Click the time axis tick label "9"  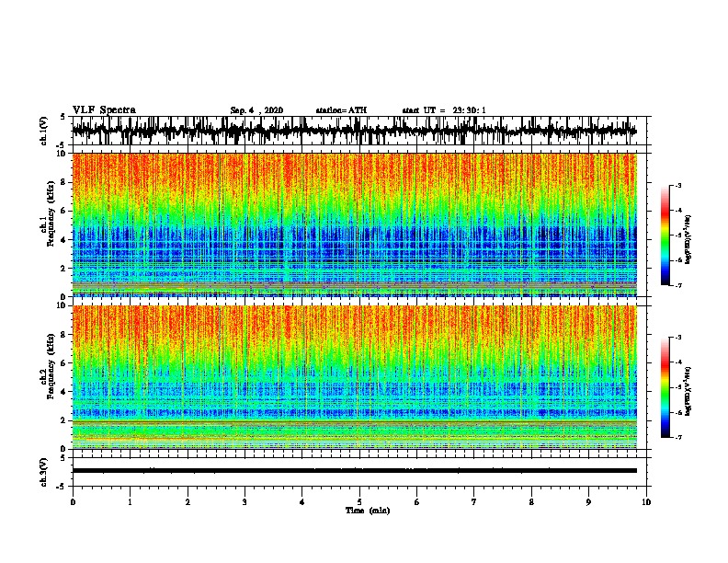click(588, 502)
